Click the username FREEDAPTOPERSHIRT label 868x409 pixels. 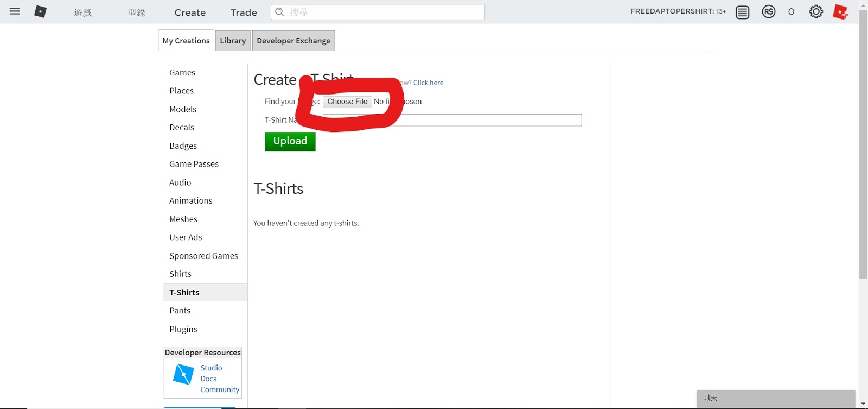coord(672,11)
